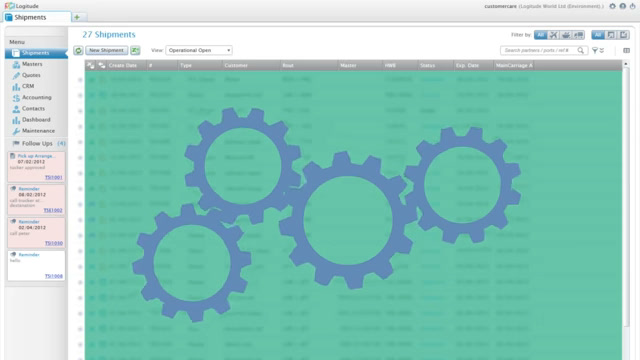Select the second All direction filter
Screen dimensions: 640x360
(x=598, y=35)
